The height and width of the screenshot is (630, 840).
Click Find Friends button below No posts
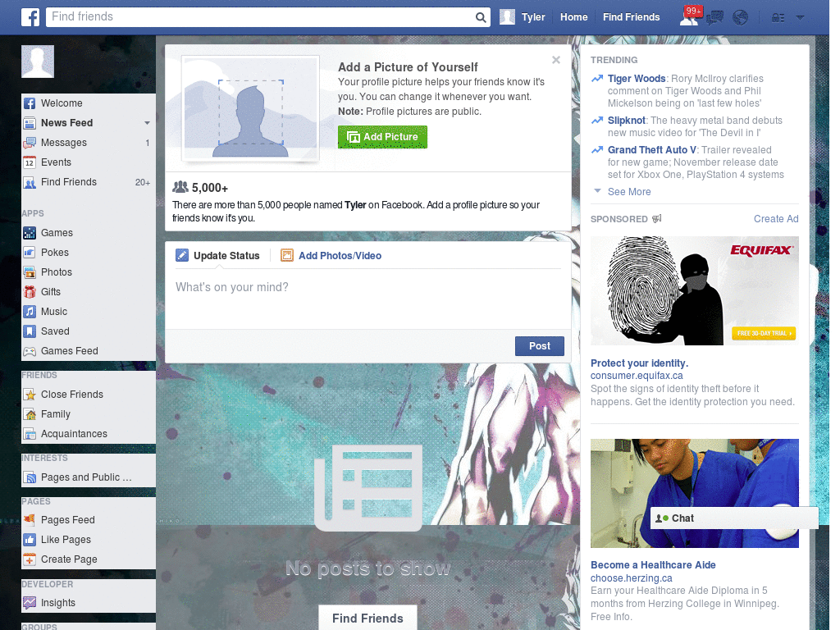[x=367, y=619]
